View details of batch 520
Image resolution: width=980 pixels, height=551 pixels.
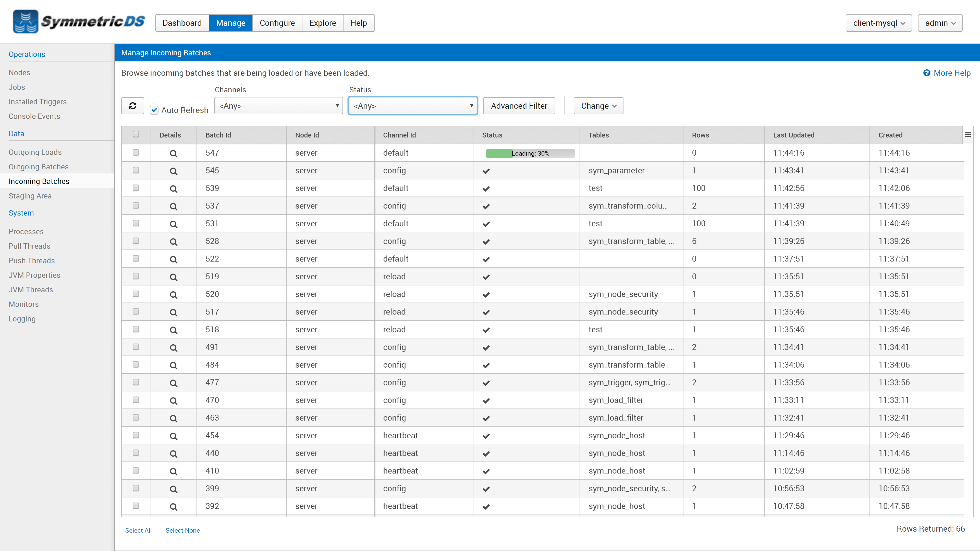click(x=174, y=295)
